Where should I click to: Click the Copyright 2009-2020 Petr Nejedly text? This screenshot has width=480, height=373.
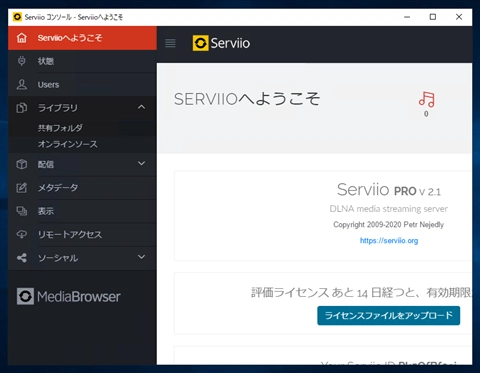(388, 225)
